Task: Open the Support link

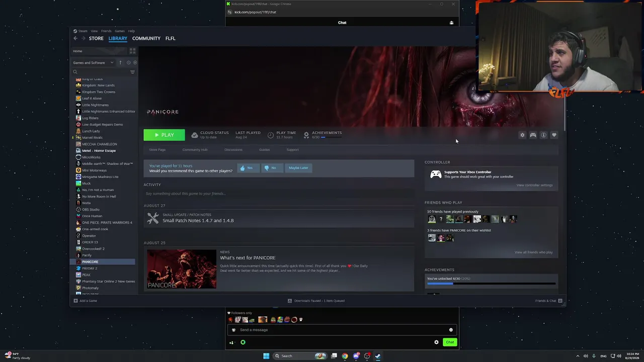Action: click(292, 150)
